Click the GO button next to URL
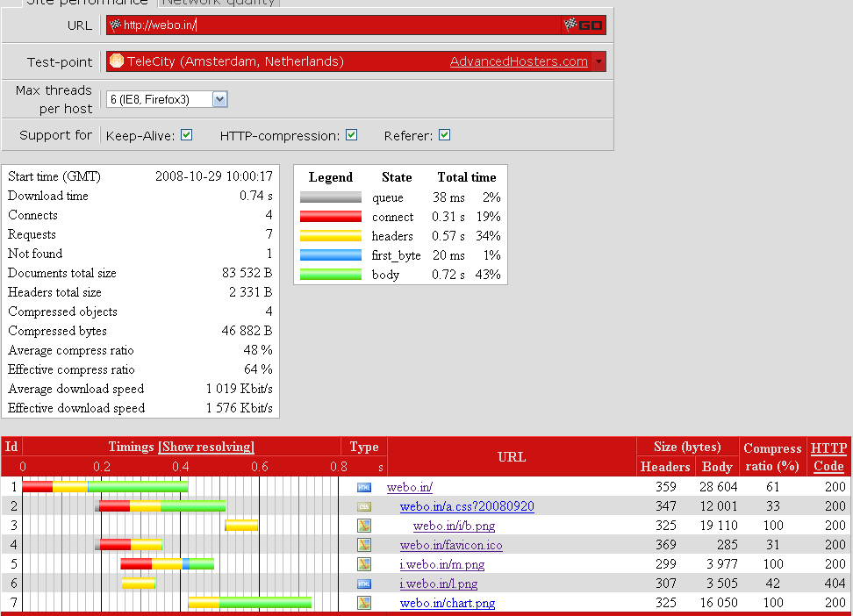Image resolution: width=853 pixels, height=616 pixels. coord(584,25)
